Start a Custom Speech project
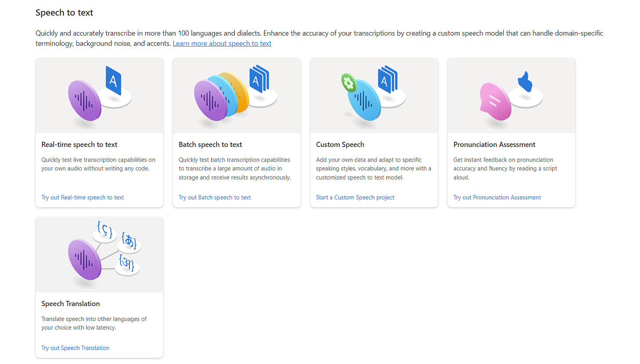The height and width of the screenshot is (364, 640). [x=355, y=197]
